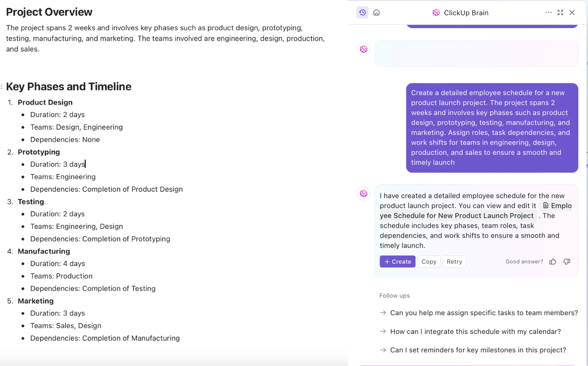Click 'Teams: Design, Engineering' bullet
Viewport: 588px width, 366px height.
pyautogui.click(x=76, y=127)
